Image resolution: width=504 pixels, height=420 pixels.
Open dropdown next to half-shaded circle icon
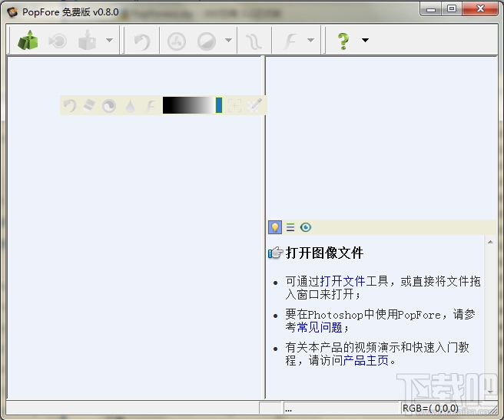228,41
